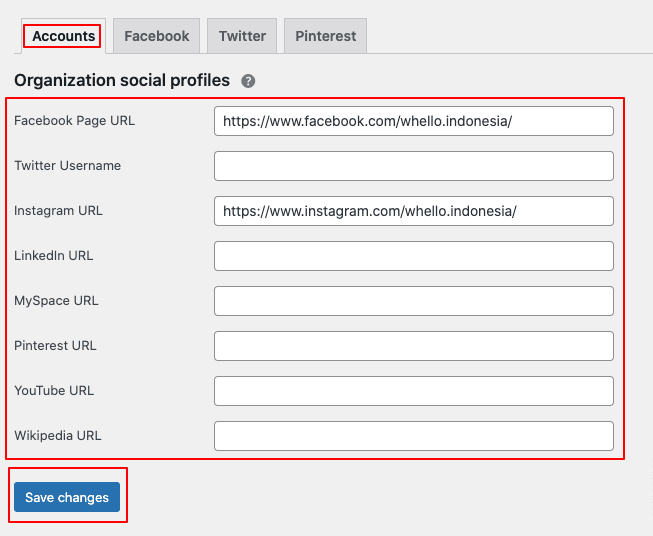Select the Wikipedia URL input field
This screenshot has width=653, height=536.
pos(413,436)
